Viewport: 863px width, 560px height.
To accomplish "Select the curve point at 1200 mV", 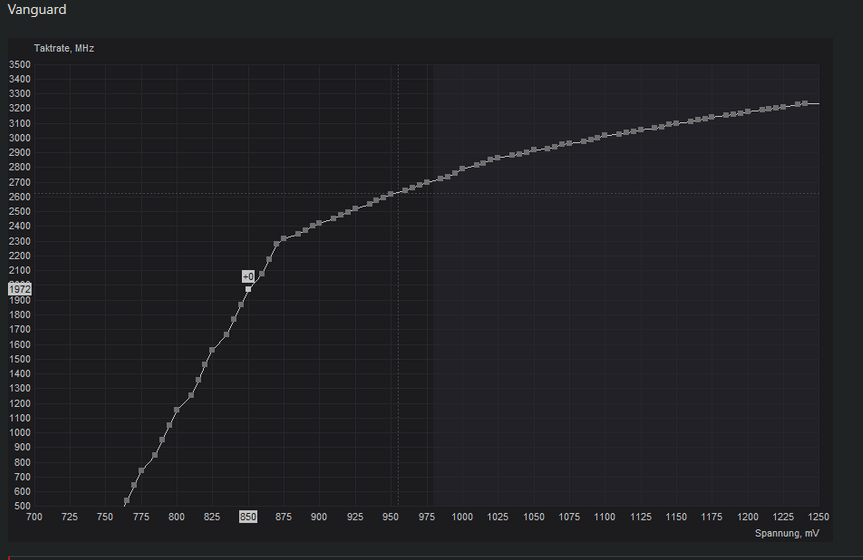I will click(x=747, y=112).
